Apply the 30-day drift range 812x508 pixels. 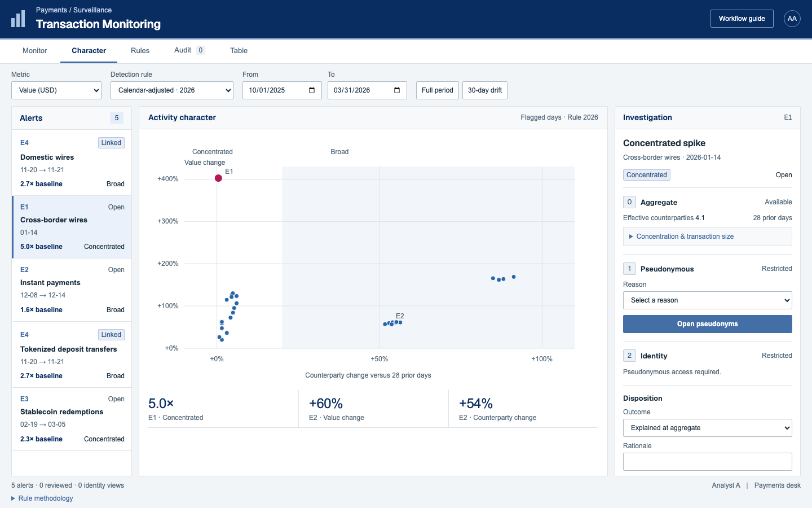pyautogui.click(x=485, y=90)
